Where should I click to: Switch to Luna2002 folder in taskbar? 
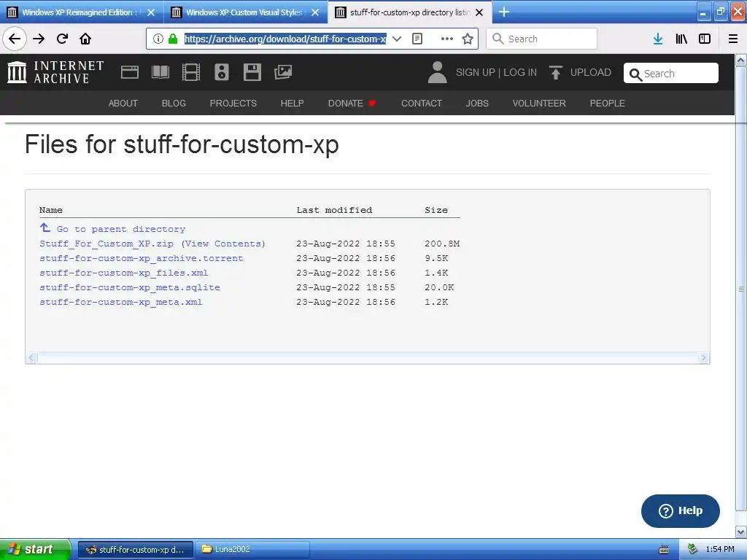(x=252, y=549)
